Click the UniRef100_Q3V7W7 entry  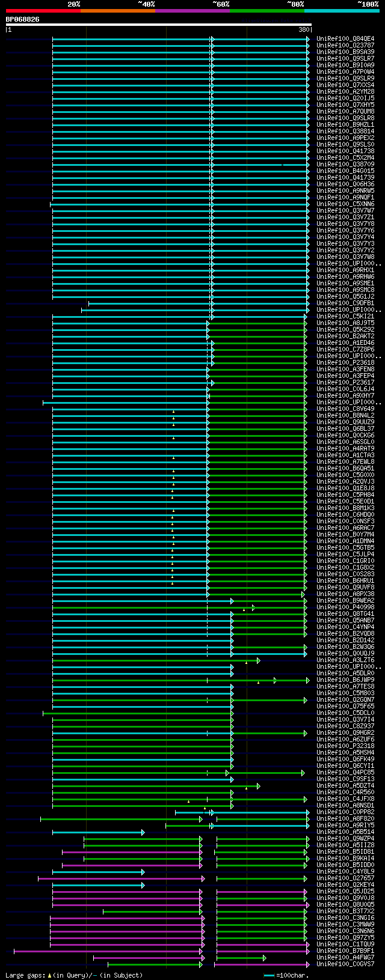coord(345,211)
